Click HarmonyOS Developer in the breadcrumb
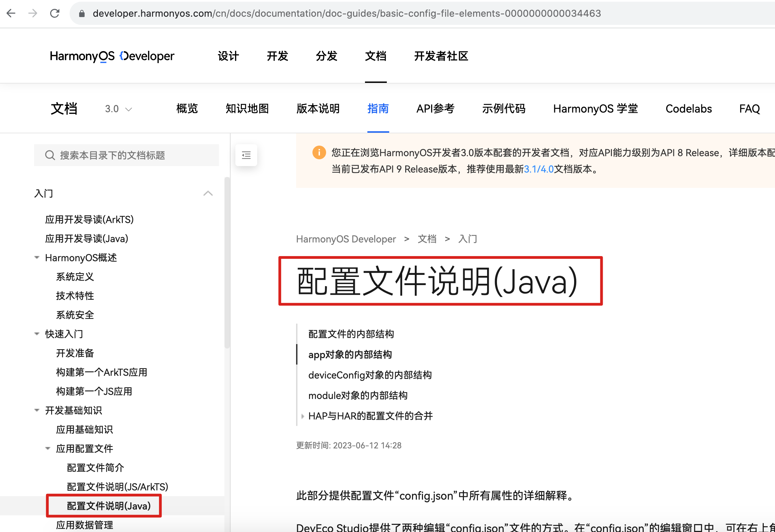The width and height of the screenshot is (775, 532). click(x=346, y=239)
